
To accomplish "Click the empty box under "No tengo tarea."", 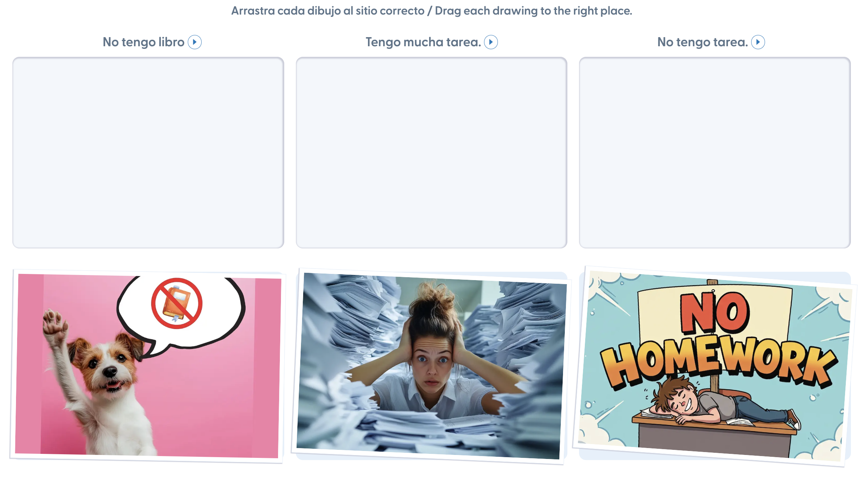I will [x=715, y=153].
